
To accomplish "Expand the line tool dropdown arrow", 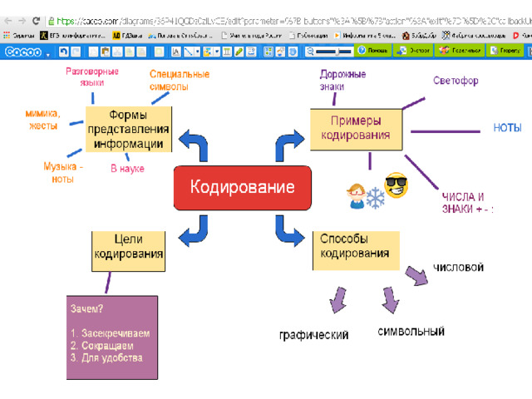I will click(x=197, y=52).
